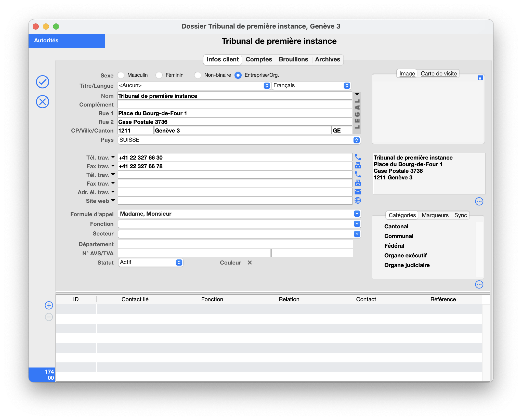This screenshot has height=420, width=522.
Task: Expand the black triangle above LEGAL strip
Action: coord(357,94)
